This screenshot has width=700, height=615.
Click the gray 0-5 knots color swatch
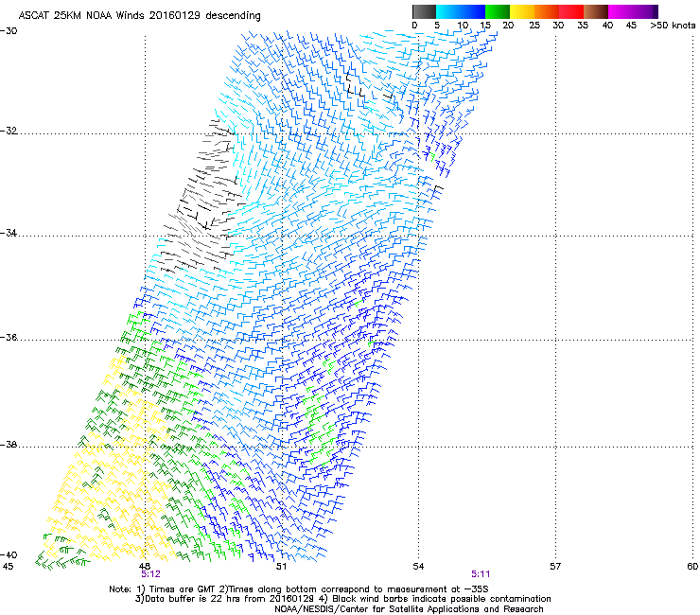point(424,11)
